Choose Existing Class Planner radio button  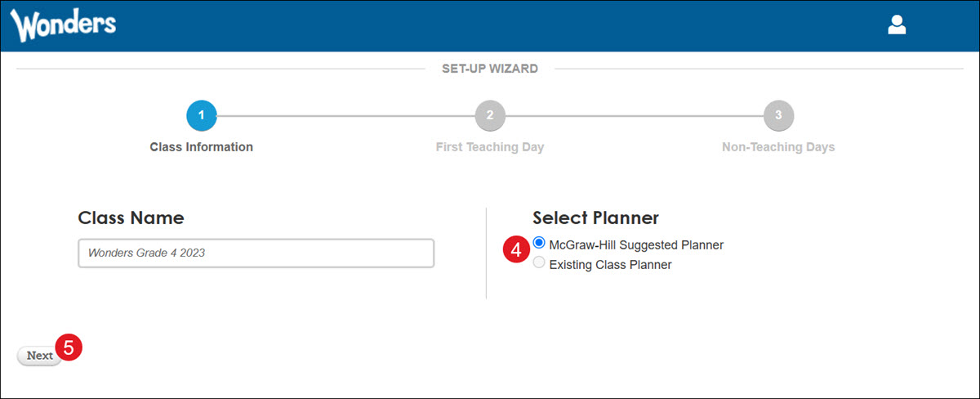coord(539,263)
